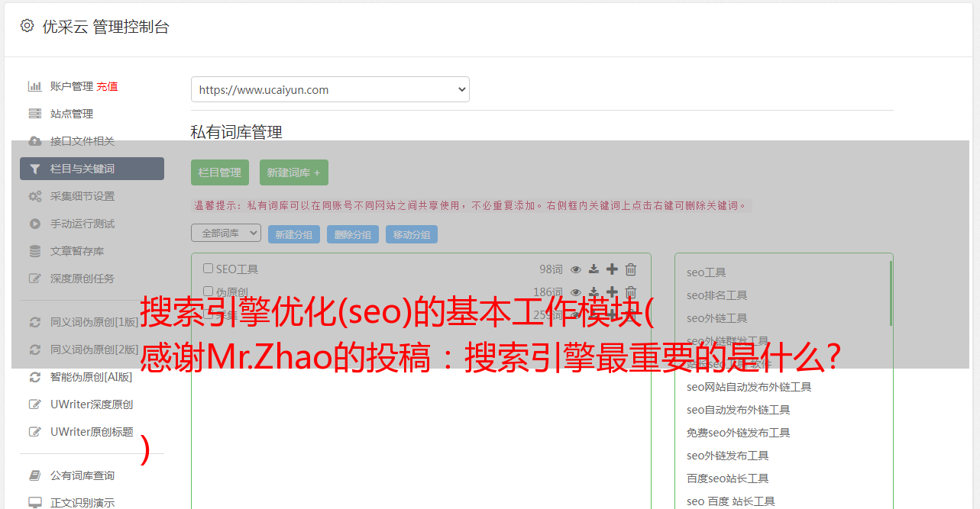Go to 智能伪原创[AI版] in the sidebar
The image size is (980, 509).
point(91,377)
